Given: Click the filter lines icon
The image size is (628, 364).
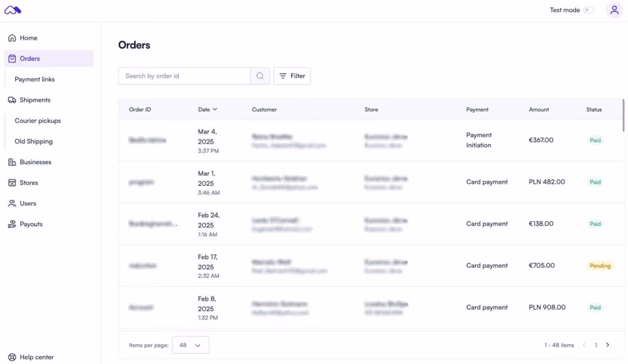Looking at the screenshot, I should pos(283,76).
